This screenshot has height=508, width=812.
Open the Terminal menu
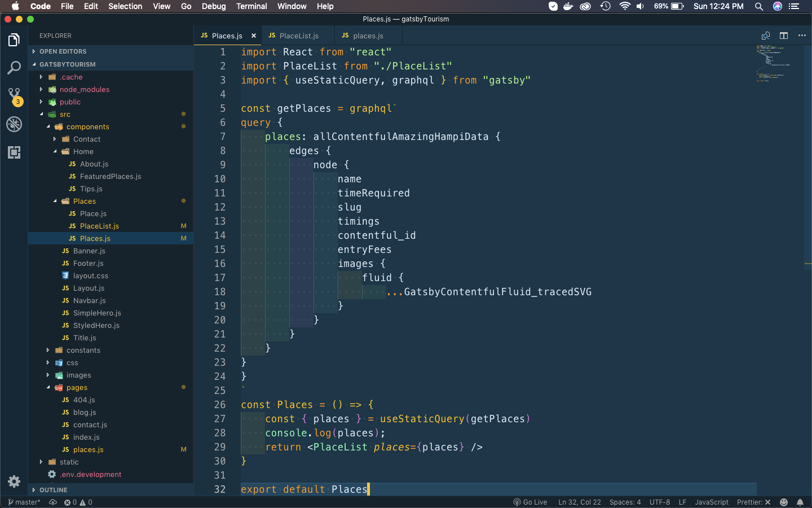point(251,6)
